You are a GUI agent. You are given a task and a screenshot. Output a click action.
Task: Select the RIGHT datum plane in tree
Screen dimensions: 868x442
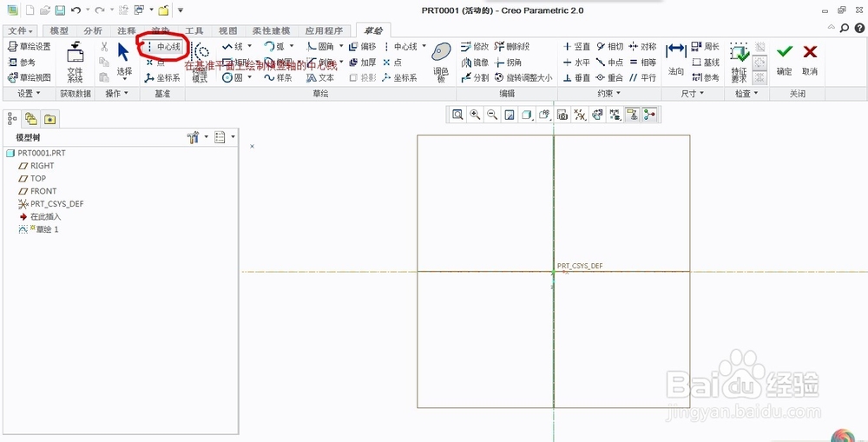[x=36, y=166]
